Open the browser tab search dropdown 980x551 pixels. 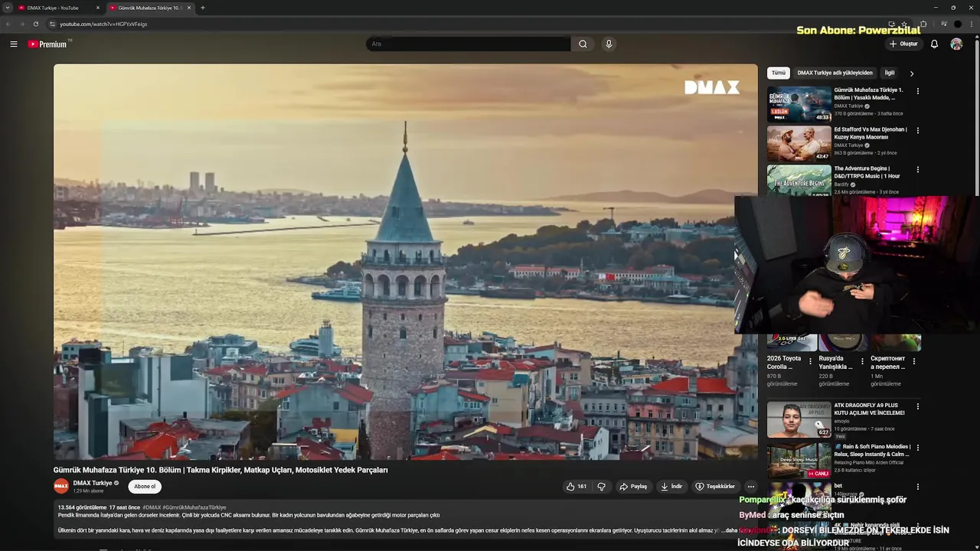tap(7, 8)
